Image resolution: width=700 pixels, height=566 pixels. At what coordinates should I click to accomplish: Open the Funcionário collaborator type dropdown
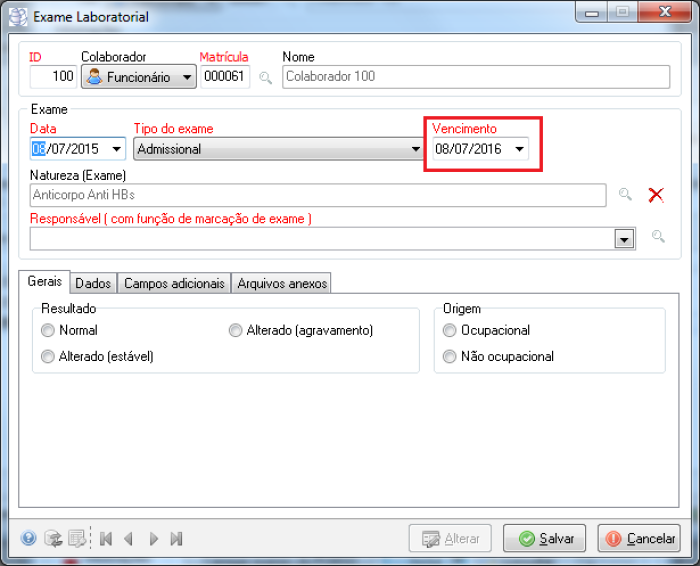(x=187, y=77)
